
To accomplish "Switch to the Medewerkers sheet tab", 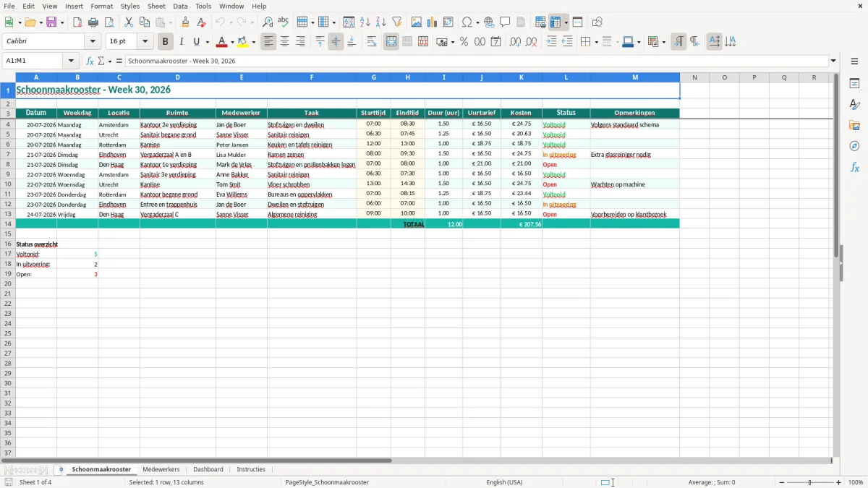I will (x=161, y=469).
